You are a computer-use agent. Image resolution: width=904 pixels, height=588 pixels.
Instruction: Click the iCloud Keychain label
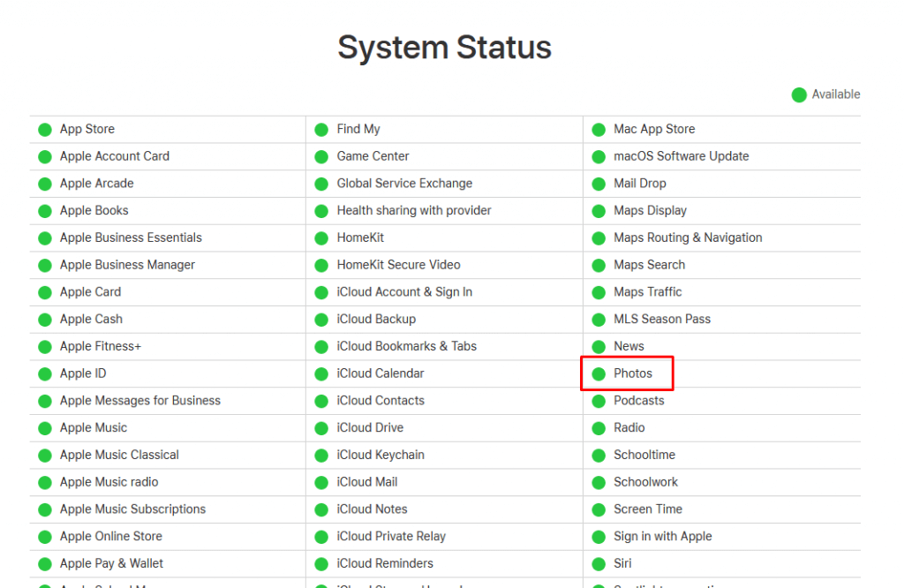pos(380,455)
